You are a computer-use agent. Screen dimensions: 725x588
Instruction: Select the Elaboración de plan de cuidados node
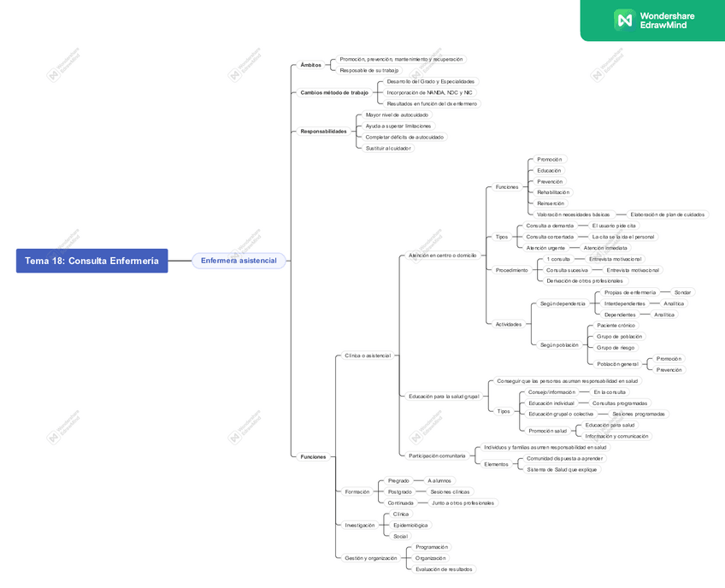point(667,215)
